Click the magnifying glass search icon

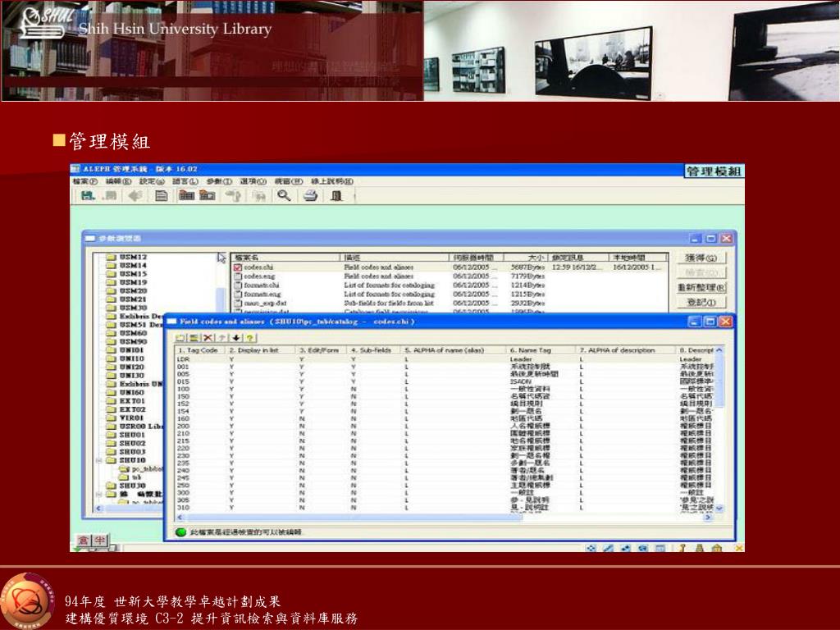284,195
